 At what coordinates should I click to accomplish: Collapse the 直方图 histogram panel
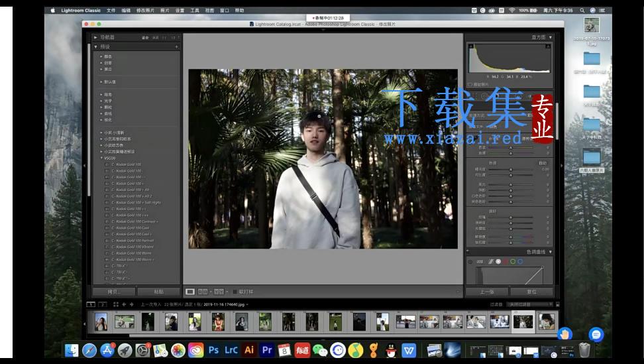(551, 37)
